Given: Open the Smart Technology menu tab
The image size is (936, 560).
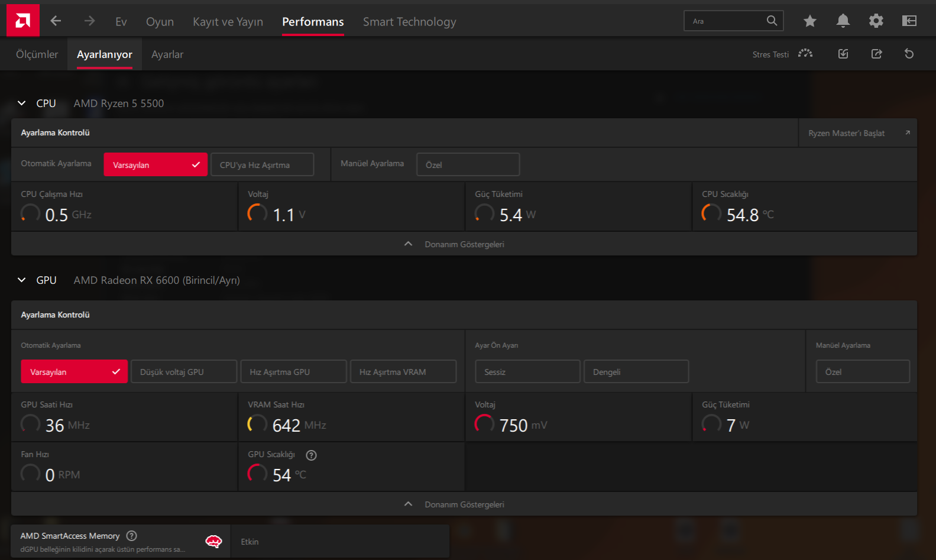Looking at the screenshot, I should pyautogui.click(x=409, y=21).
